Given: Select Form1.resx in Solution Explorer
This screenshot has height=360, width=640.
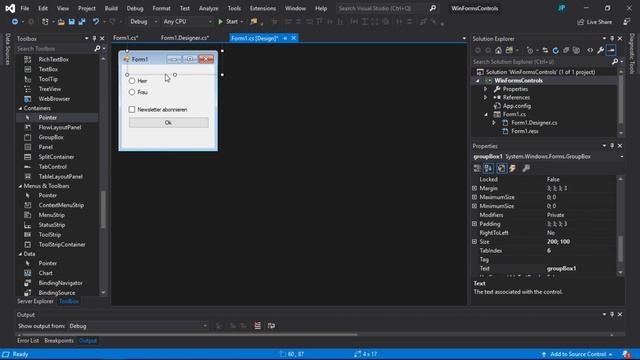Looking at the screenshot, I should (x=524, y=131).
